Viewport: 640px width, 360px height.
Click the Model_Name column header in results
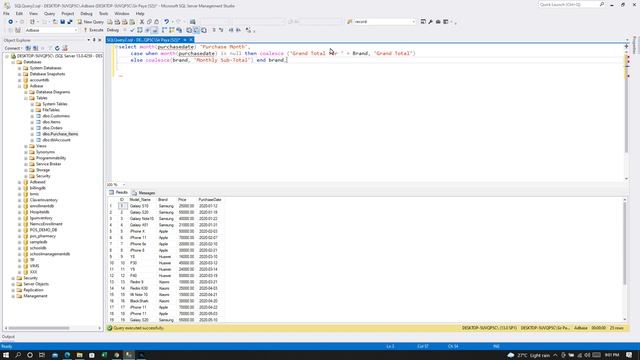140,200
